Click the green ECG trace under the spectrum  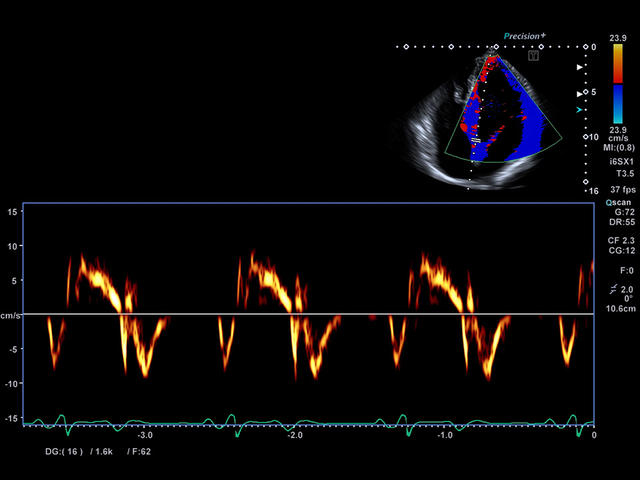pyautogui.click(x=309, y=424)
